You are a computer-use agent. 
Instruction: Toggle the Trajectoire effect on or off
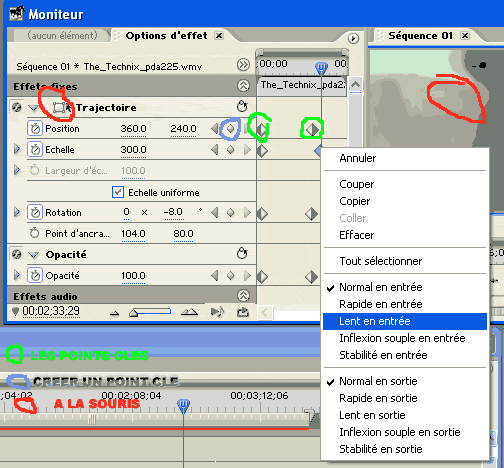point(17,107)
